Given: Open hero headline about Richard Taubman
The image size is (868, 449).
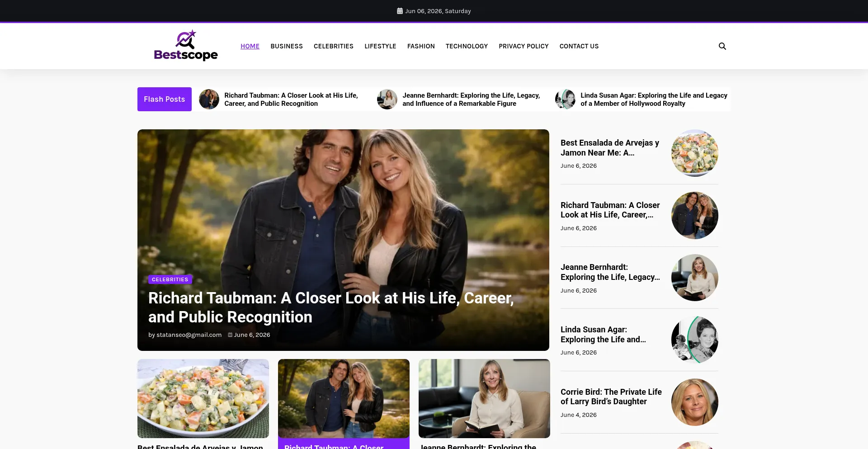Looking at the screenshot, I should pos(331,307).
